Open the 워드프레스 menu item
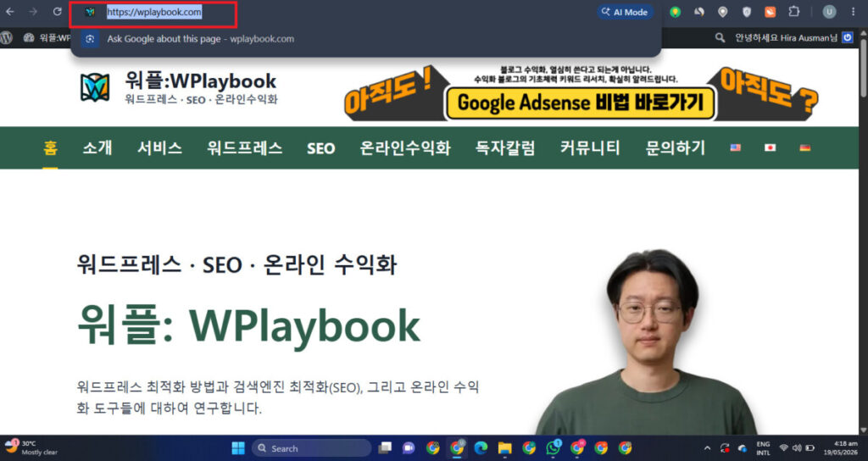Viewport: 868px width, 461px height. 245,147
